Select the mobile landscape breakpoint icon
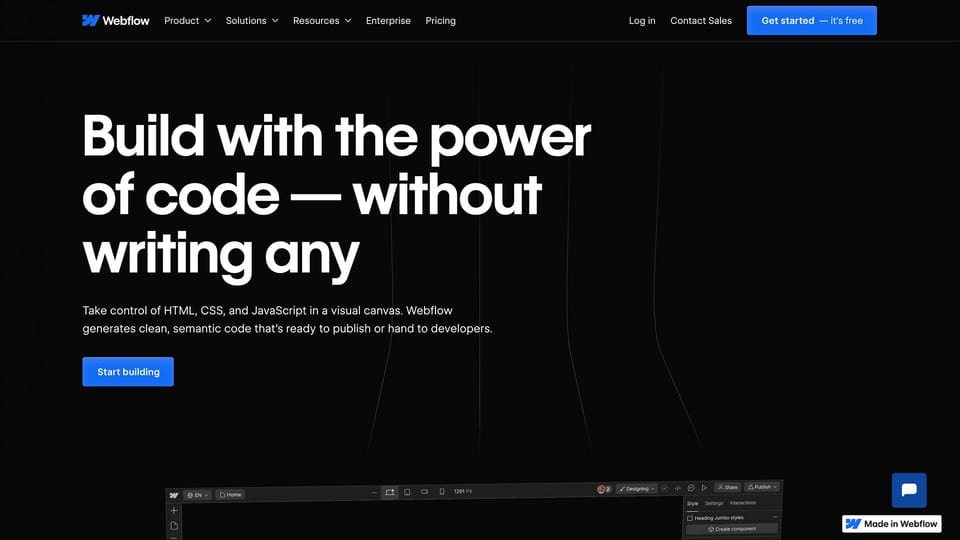 coord(424,492)
